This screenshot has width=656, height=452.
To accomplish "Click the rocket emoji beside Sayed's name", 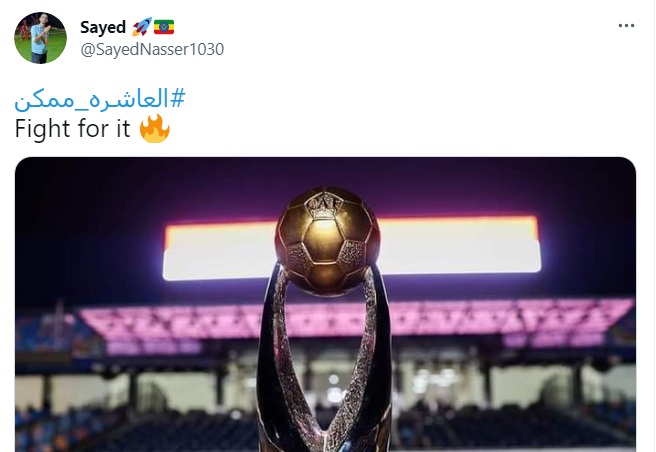I will 141,27.
